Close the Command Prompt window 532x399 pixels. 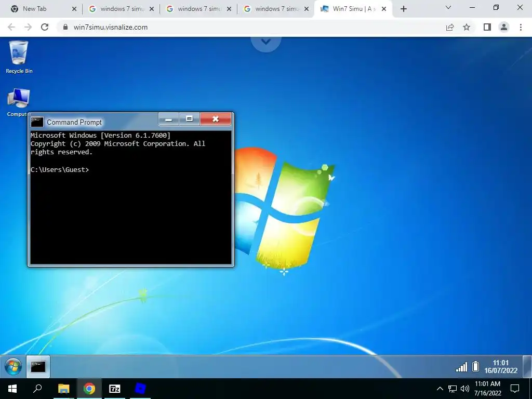pos(216,119)
